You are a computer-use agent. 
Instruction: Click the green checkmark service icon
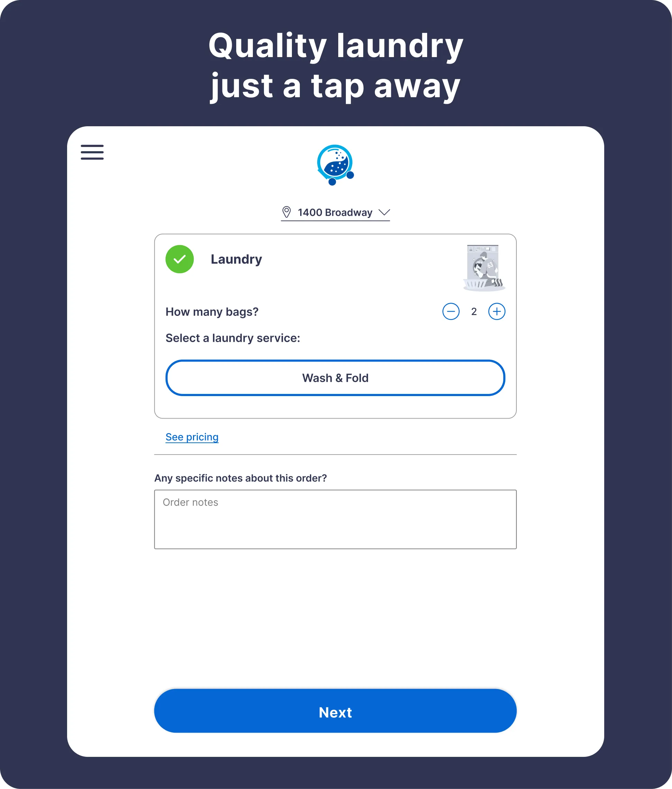180,259
